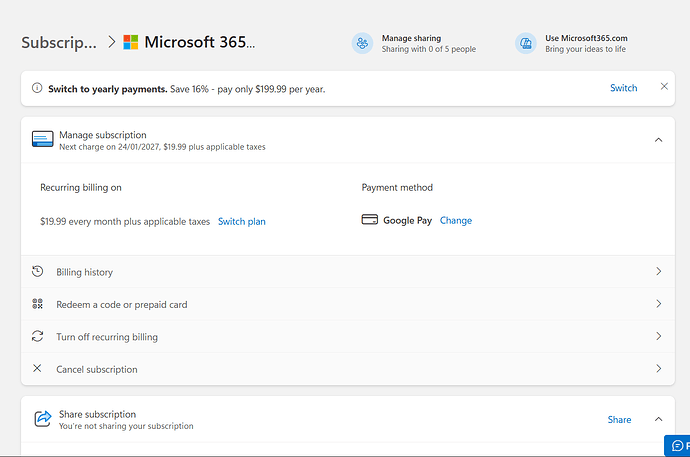Click the Microsoft 365 logo icon
This screenshot has height=457, width=690.
pos(131,43)
